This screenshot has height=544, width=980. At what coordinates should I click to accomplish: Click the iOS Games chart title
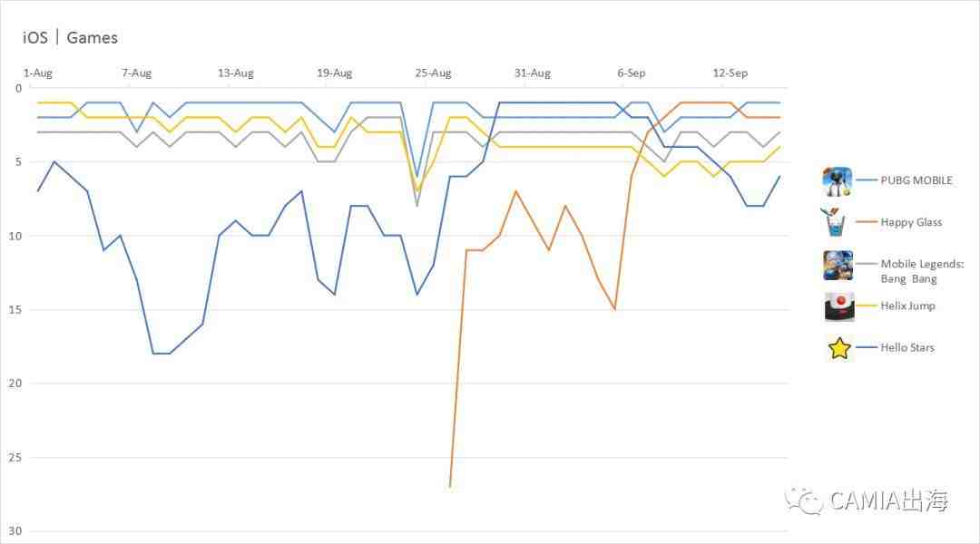70,38
